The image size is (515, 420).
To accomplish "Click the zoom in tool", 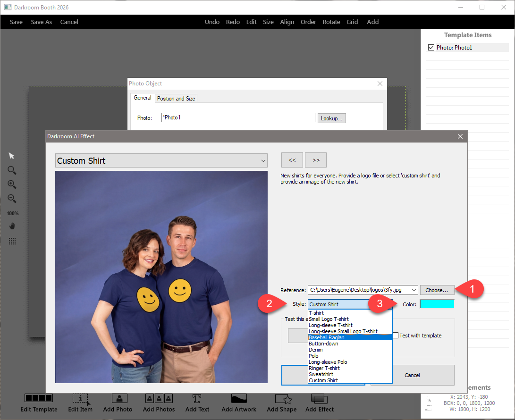I will click(12, 185).
